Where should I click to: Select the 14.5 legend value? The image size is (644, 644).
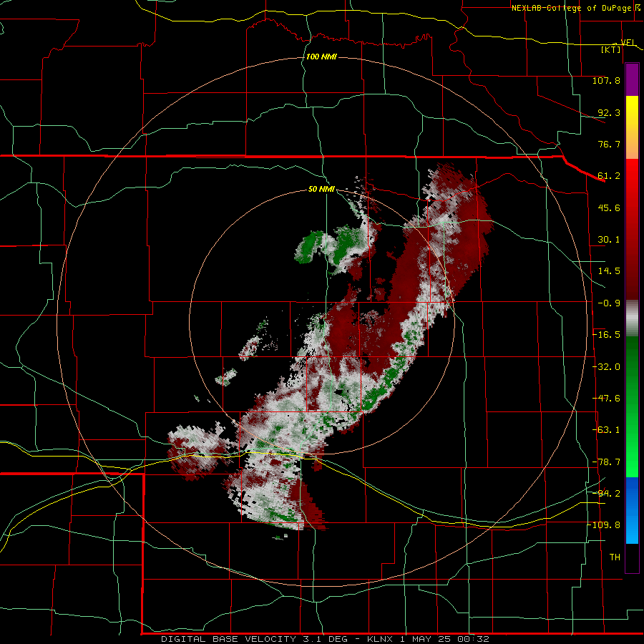[609, 271]
